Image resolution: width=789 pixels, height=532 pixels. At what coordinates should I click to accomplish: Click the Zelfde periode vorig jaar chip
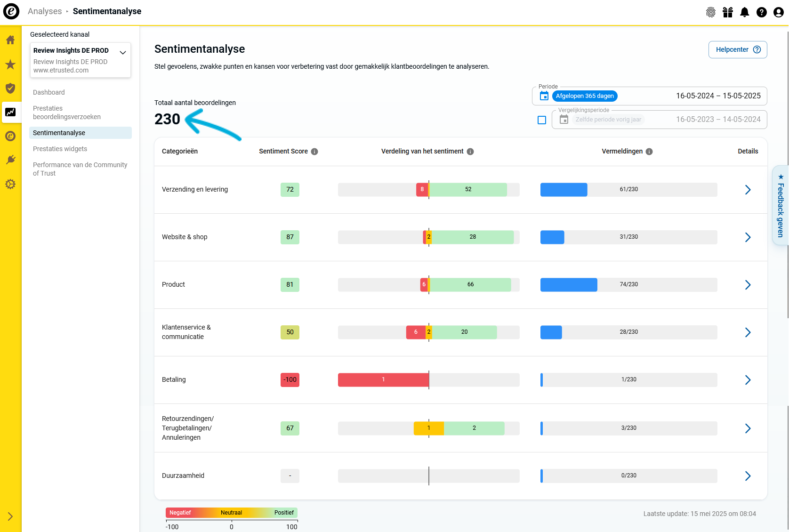click(x=608, y=120)
